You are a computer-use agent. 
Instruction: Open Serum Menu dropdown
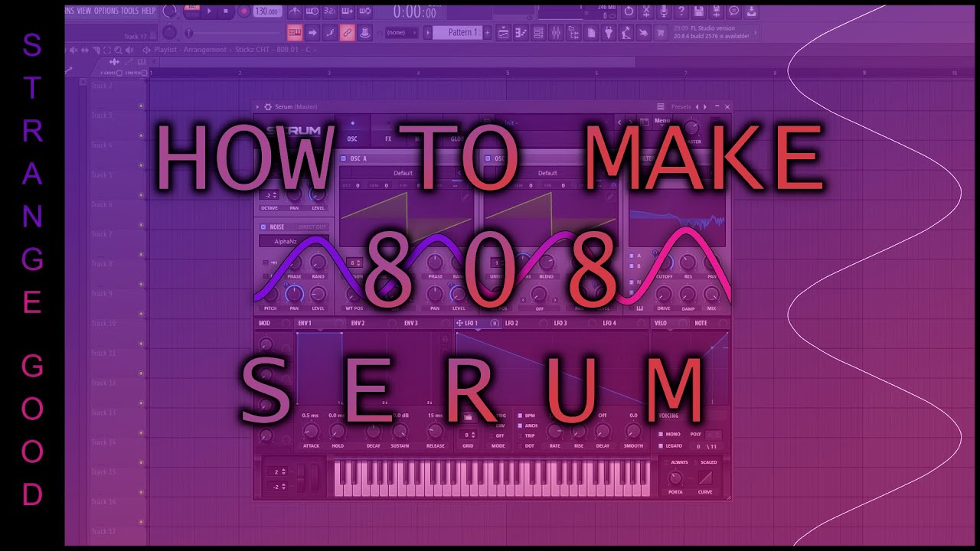[x=661, y=121]
